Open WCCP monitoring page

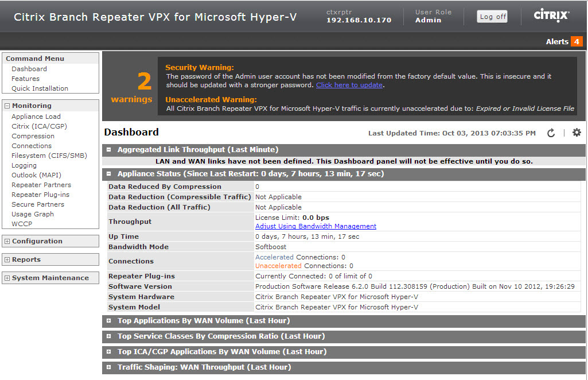coord(22,224)
